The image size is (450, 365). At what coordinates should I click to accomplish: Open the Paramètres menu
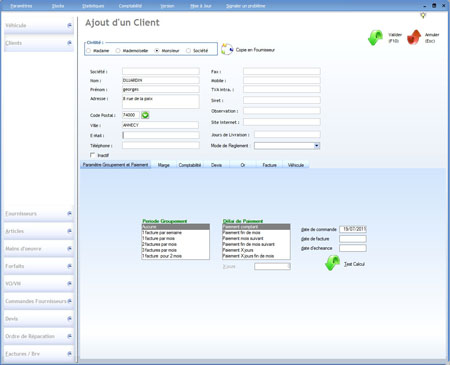tap(21, 6)
